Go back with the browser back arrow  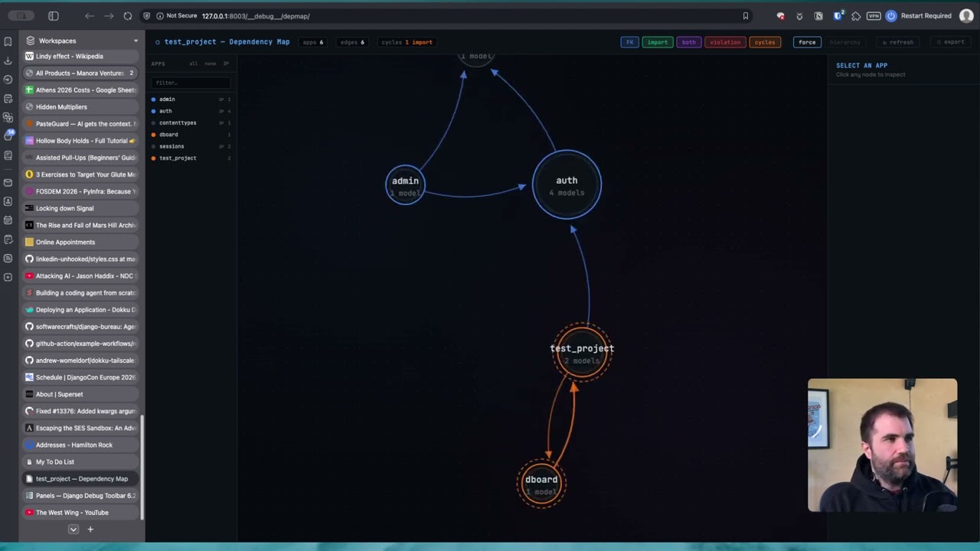point(90,16)
